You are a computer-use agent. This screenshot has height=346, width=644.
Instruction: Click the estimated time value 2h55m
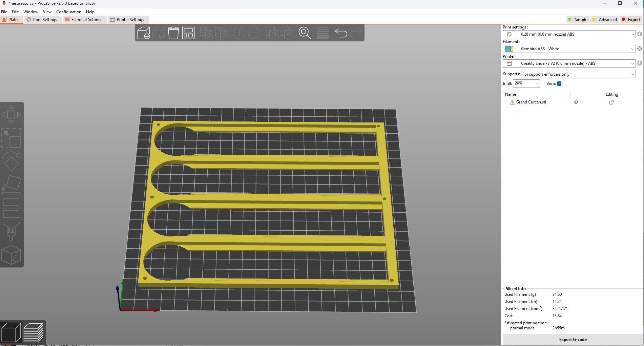[559, 328]
